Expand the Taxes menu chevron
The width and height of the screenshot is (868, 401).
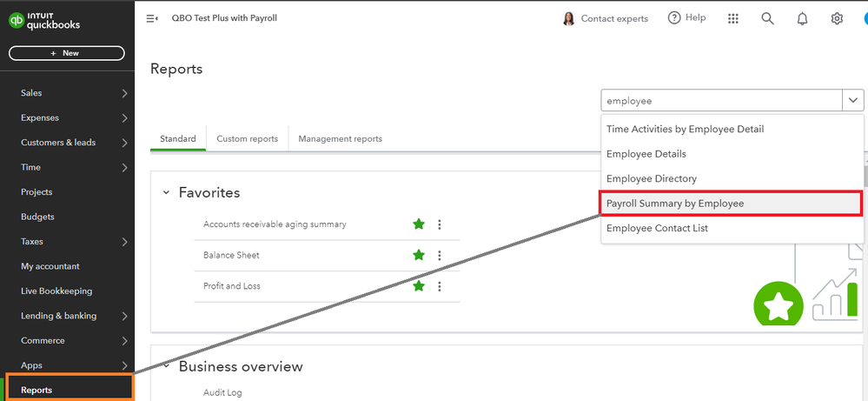tap(124, 242)
